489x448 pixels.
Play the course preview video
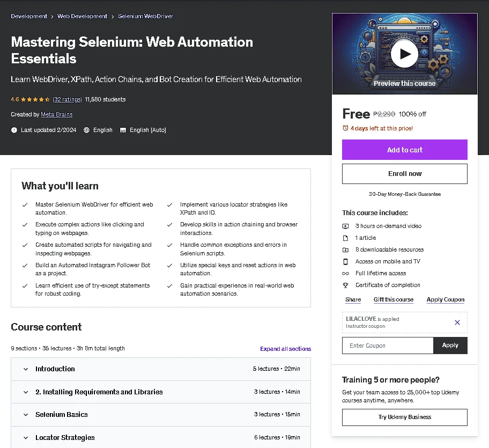[404, 54]
